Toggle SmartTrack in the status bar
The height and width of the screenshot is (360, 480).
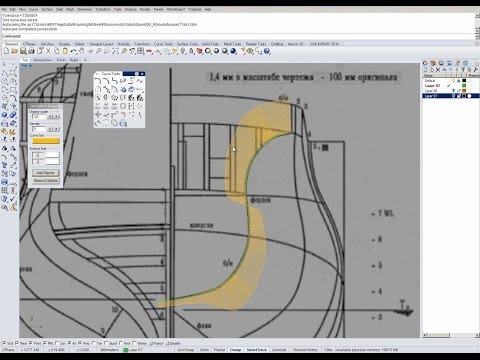tap(257, 350)
